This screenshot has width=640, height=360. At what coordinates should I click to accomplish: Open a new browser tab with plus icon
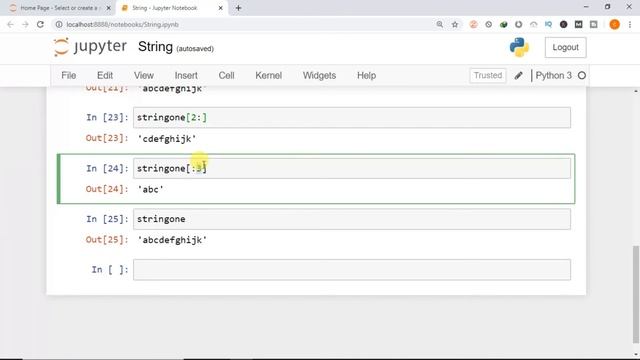pyautogui.click(x=238, y=8)
